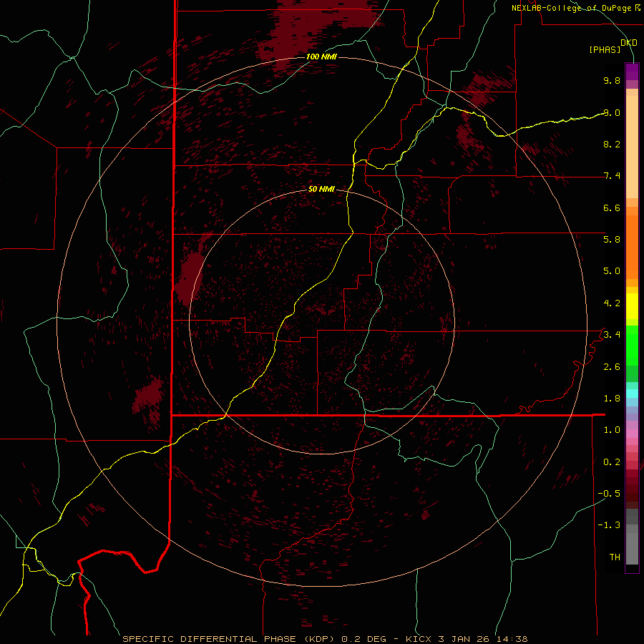Click the -1.3 legend value
Screen dimensions: 644x644
[x=609, y=525]
